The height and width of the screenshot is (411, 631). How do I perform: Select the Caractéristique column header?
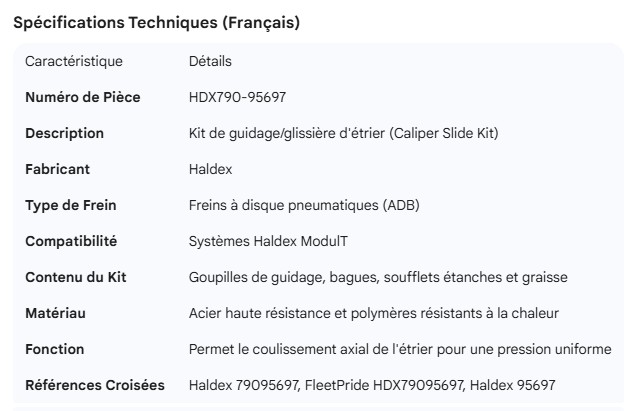coord(74,62)
